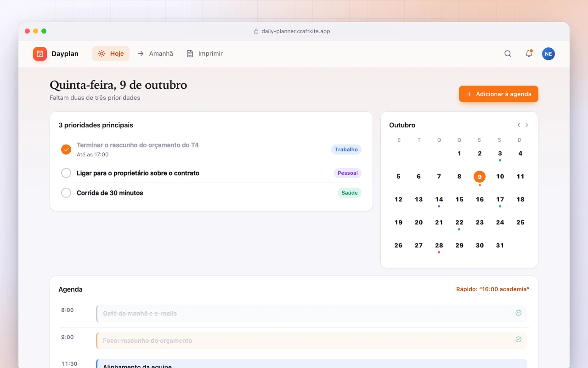Click the Dayplan calendar logo icon
This screenshot has width=588, height=368.
(x=40, y=54)
